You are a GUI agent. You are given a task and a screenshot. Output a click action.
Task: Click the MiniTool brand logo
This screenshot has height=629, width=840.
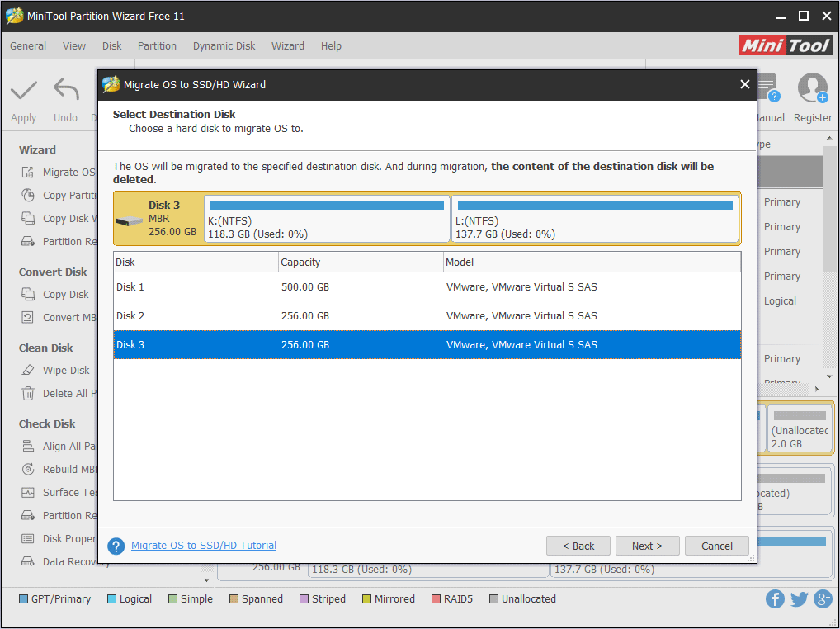[x=786, y=45]
